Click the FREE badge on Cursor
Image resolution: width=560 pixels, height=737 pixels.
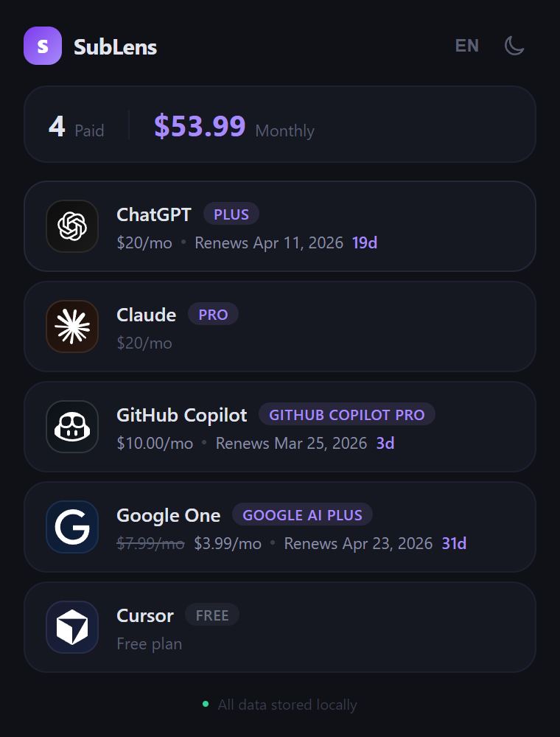(211, 615)
